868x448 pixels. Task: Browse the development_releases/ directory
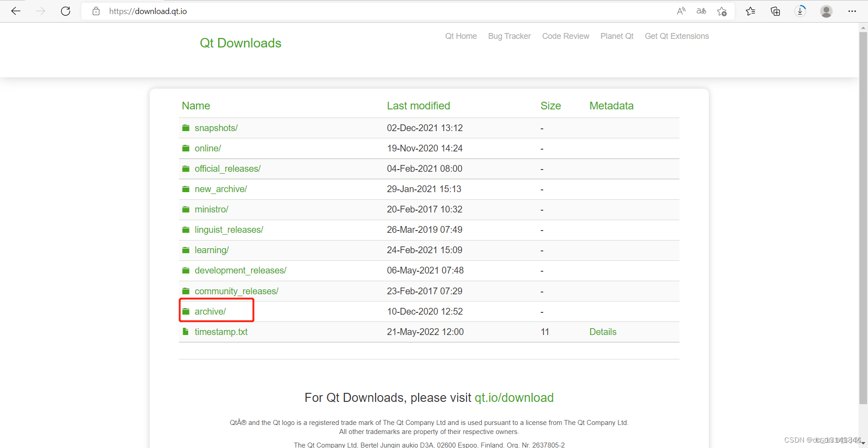(241, 270)
